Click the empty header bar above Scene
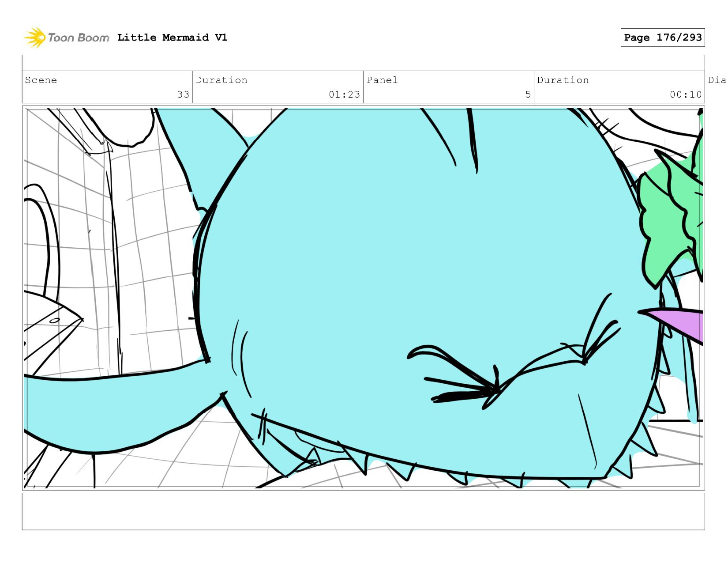Viewport: 728px width, 563px height. (363, 63)
